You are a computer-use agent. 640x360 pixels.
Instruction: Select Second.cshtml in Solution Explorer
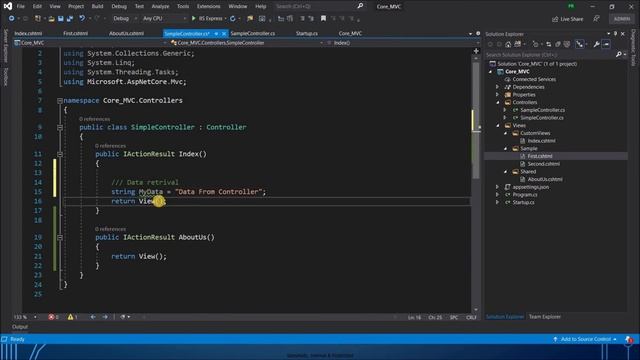click(544, 164)
